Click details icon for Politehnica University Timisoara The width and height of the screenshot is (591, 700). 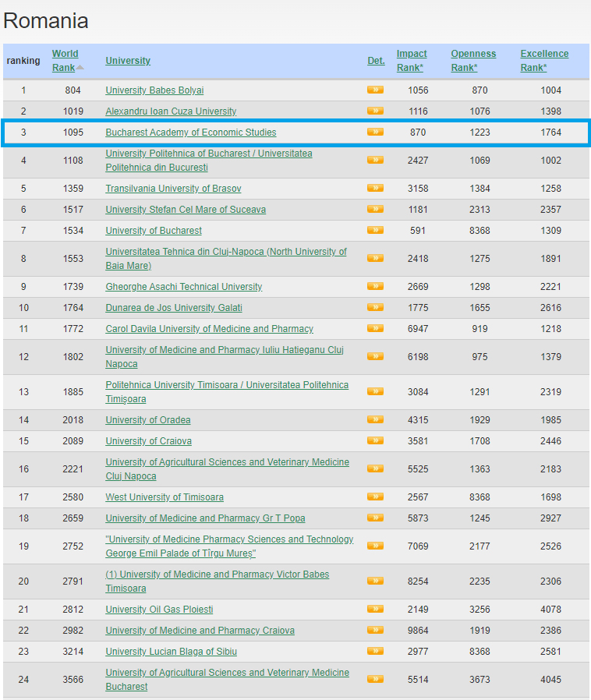click(375, 391)
